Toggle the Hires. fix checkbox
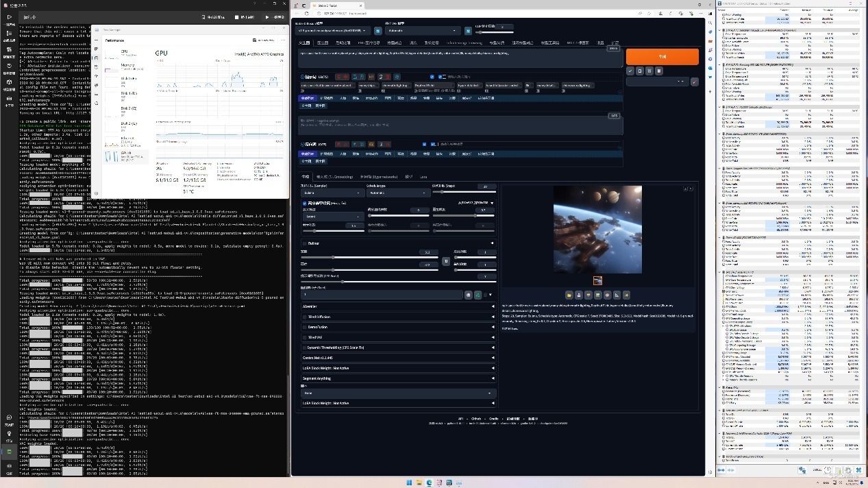Screen dimensions: 868x488 306,204
